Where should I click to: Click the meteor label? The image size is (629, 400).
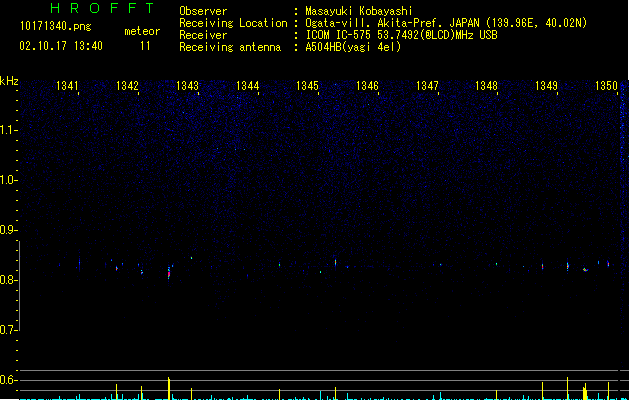coord(142,31)
